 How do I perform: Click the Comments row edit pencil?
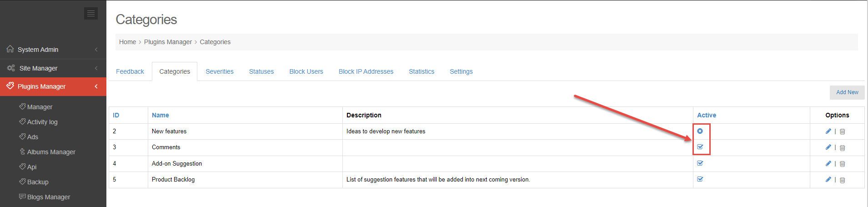tap(828, 147)
